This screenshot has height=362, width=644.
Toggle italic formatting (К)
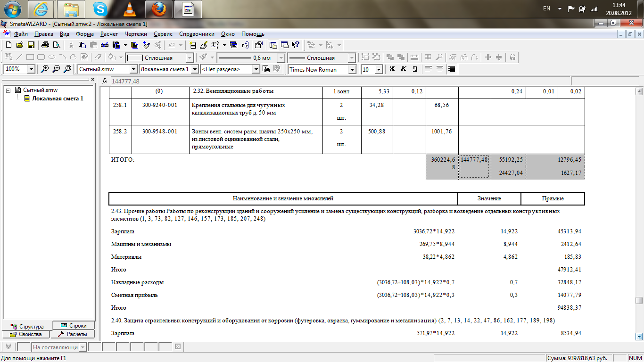(403, 69)
